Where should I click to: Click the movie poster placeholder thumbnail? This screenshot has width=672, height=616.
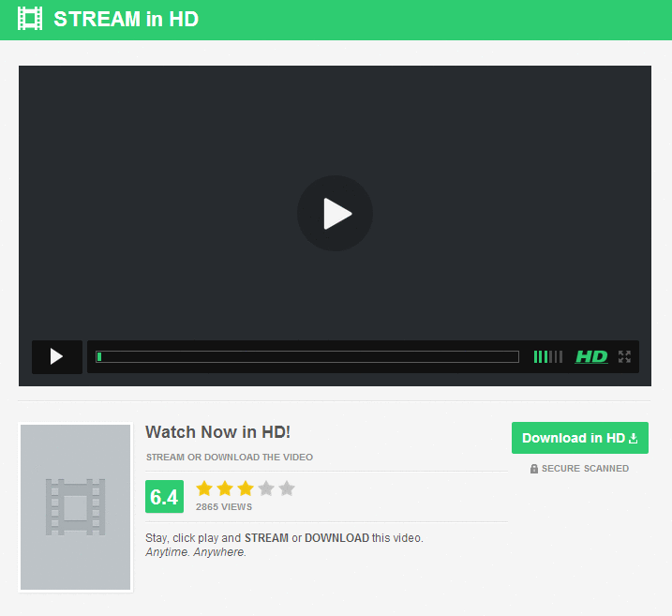[75, 507]
